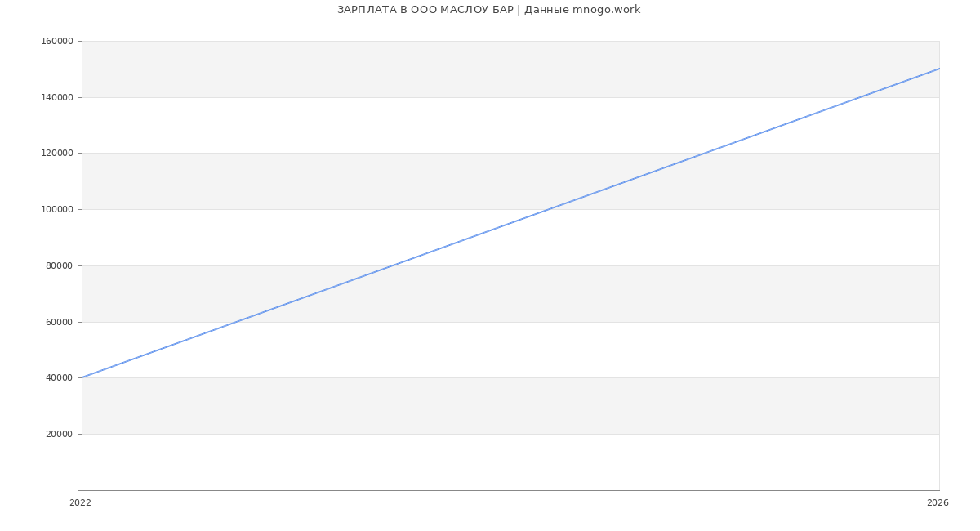Click the 2026 x-axis label
Screen dimensions: 980x531
pos(938,503)
